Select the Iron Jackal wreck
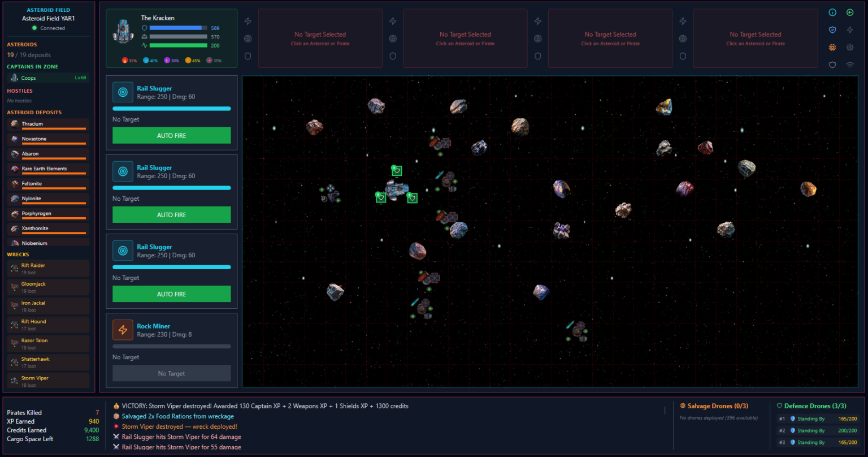This screenshot has height=457, width=868. click(x=48, y=306)
